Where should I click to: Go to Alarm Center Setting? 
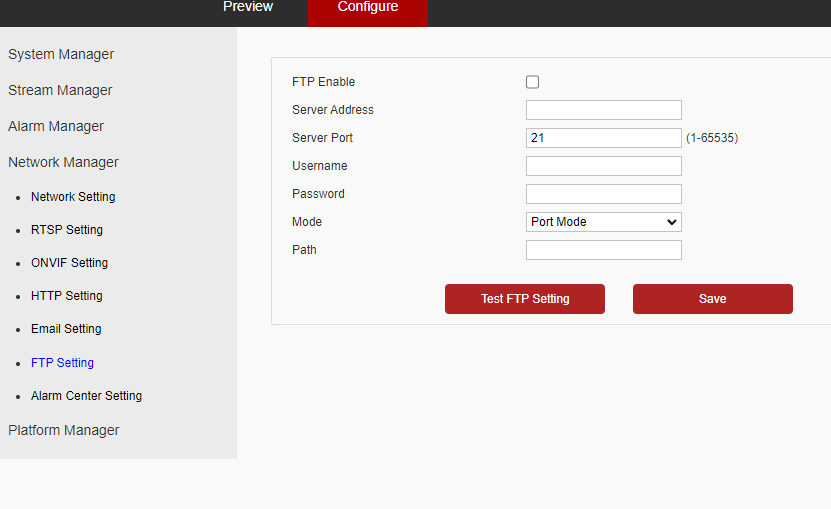point(86,396)
